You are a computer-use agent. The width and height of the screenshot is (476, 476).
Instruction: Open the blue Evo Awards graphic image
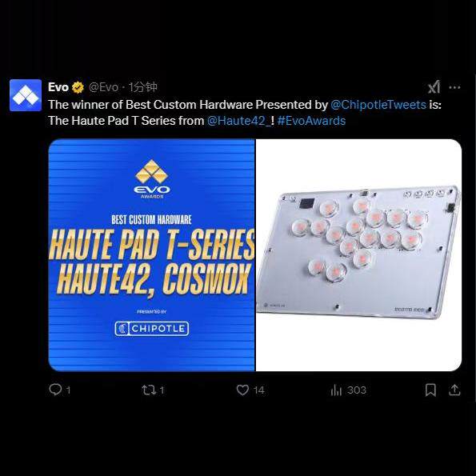tap(151, 255)
